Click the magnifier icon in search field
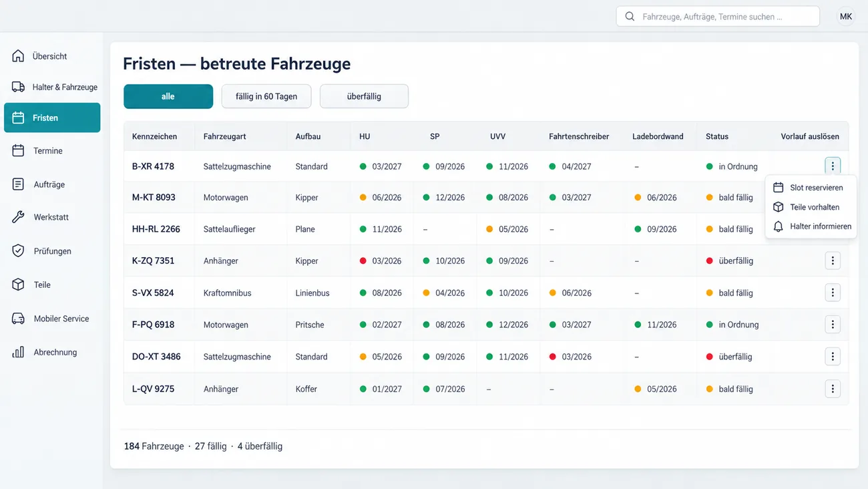Image resolution: width=868 pixels, height=489 pixels. (630, 17)
